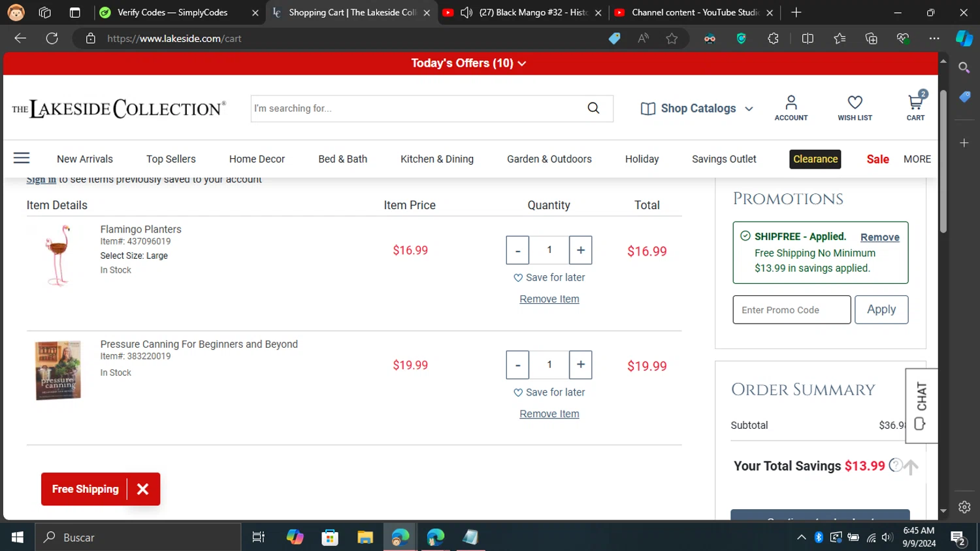Image resolution: width=980 pixels, height=551 pixels.
Task: Open Microsoft Store from taskbar
Action: (x=330, y=537)
